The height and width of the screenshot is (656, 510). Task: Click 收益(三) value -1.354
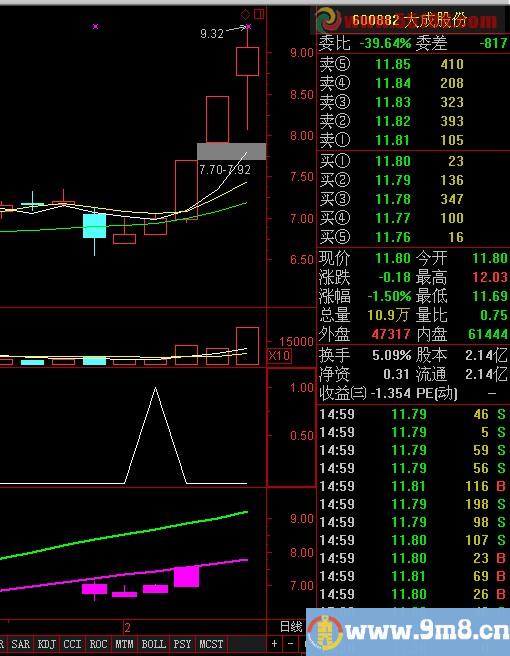390,393
